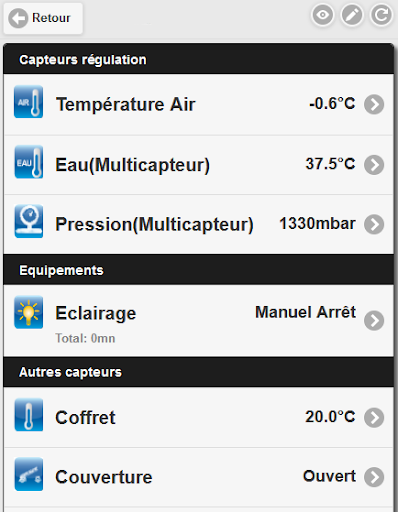Click the pressure gauge icon
The width and height of the screenshot is (398, 512).
click(28, 221)
